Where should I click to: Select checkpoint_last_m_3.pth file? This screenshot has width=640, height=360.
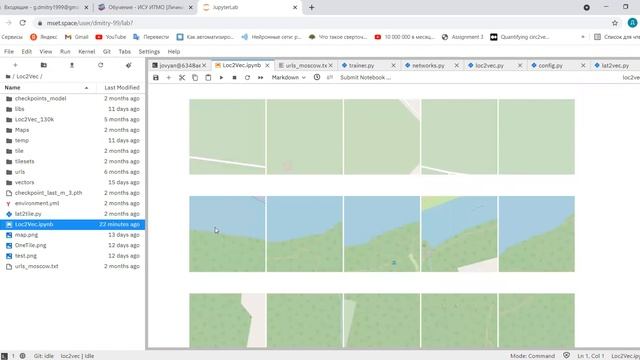point(73,193)
